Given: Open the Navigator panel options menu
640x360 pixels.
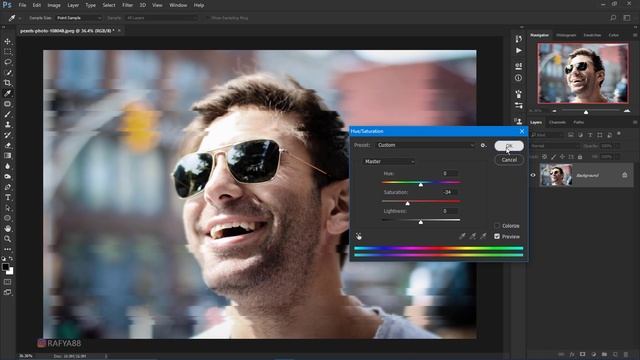Looking at the screenshot, I should coord(635,35).
